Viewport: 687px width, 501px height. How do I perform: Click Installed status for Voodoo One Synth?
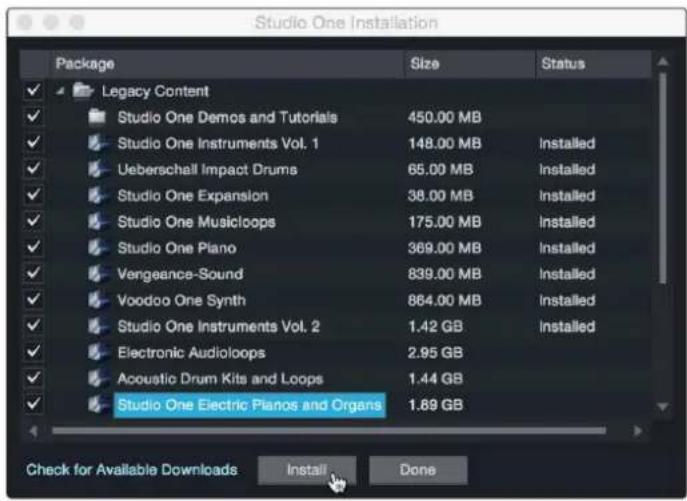567,300
